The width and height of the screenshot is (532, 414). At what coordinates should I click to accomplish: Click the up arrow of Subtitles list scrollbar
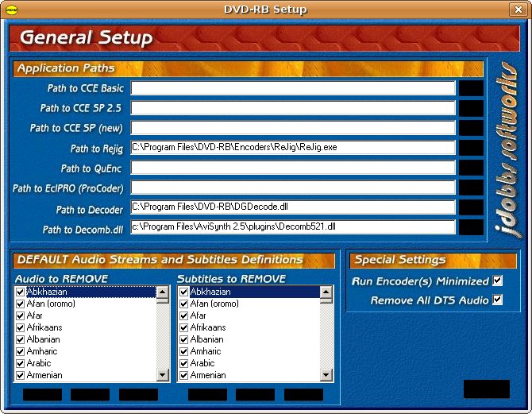click(x=326, y=292)
